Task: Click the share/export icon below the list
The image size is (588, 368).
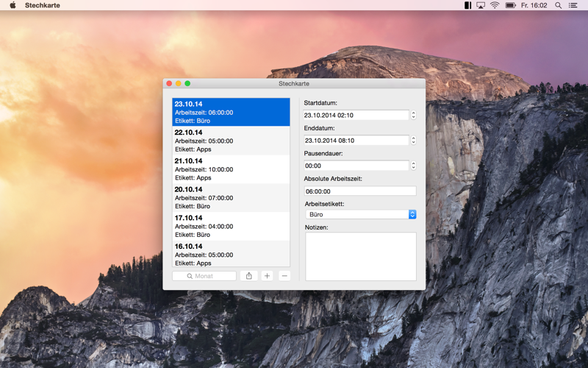Action: (248, 276)
